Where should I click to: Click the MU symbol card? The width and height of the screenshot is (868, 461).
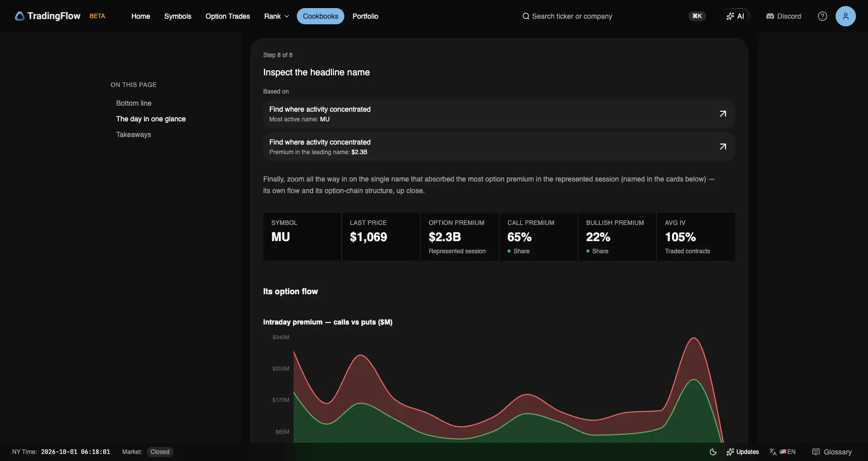coord(302,237)
